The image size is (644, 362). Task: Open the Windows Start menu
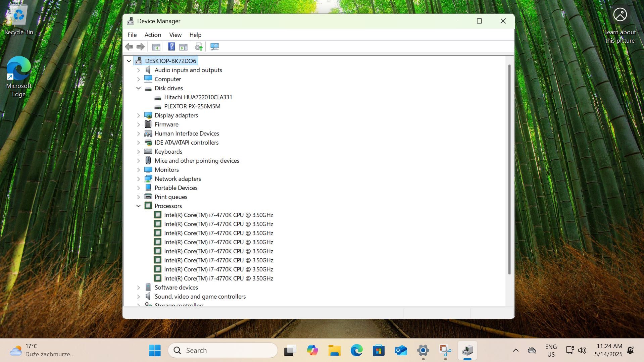155,351
